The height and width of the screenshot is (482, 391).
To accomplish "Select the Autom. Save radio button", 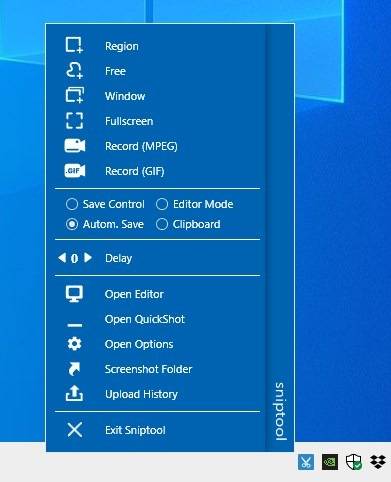I will tap(72, 224).
